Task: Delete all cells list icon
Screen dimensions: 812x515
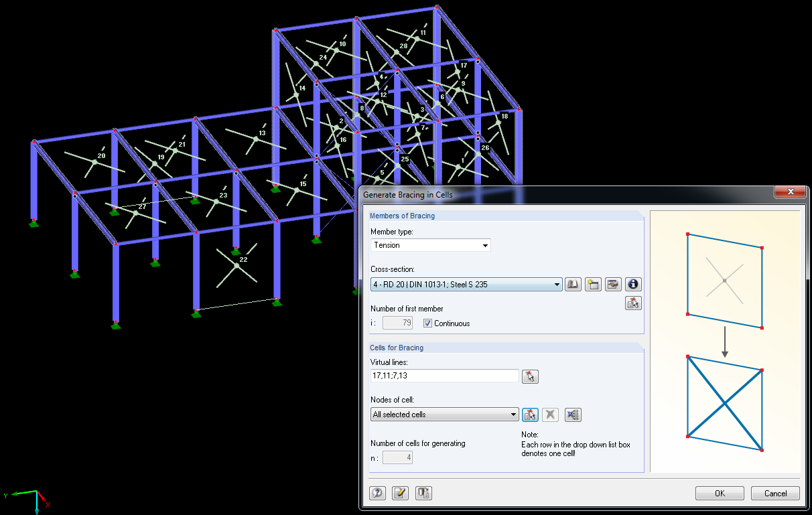Action: coord(573,415)
